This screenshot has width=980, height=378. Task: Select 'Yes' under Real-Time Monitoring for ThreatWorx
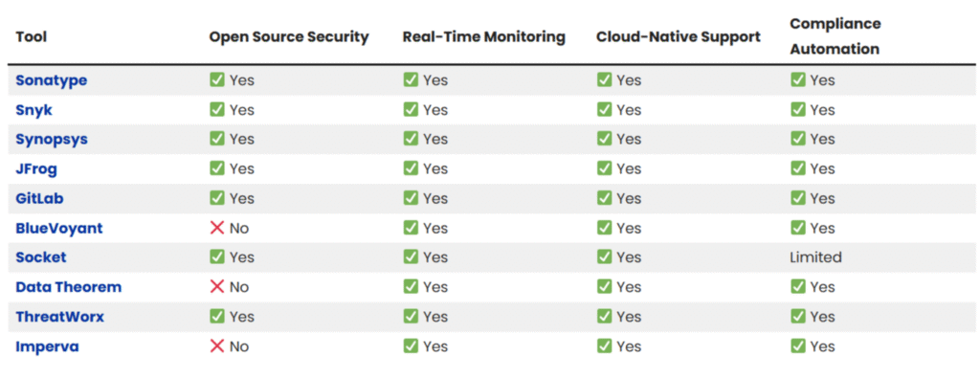tap(435, 318)
